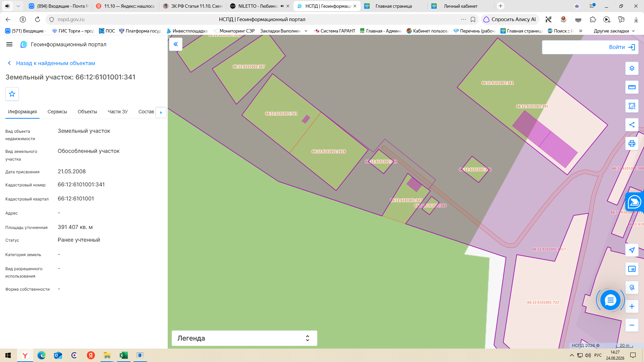The width and height of the screenshot is (644, 362).
Task: Click the Войти login button
Action: pos(590,47)
